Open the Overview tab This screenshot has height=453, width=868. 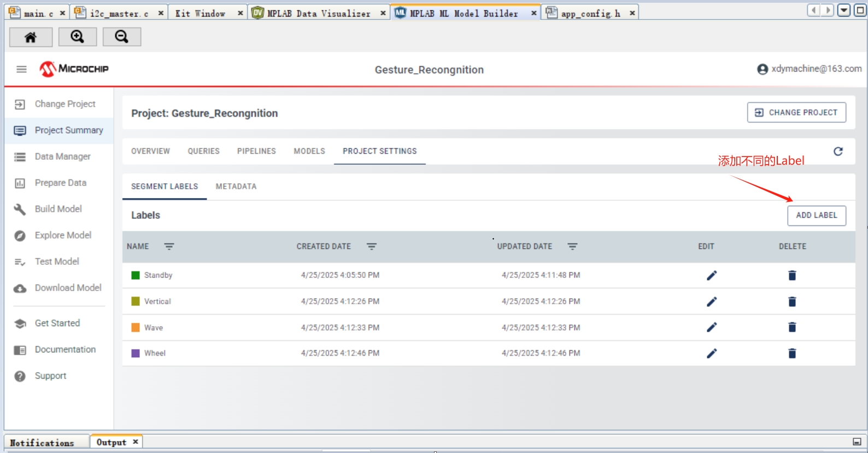click(x=150, y=152)
